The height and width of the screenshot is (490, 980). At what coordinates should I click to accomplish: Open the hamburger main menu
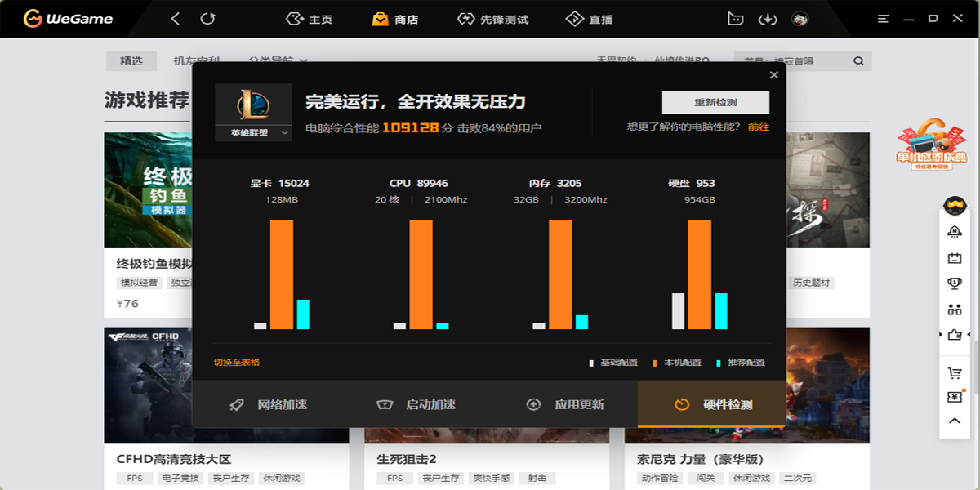883,18
